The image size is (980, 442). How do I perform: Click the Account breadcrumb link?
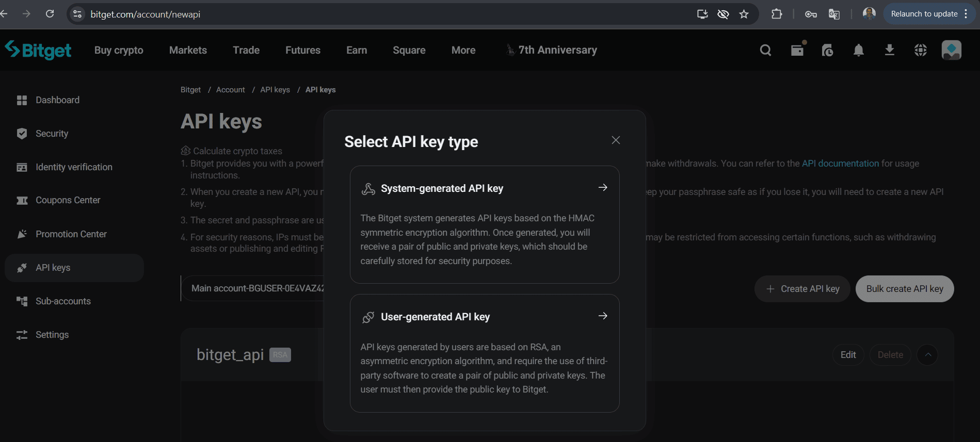point(231,90)
